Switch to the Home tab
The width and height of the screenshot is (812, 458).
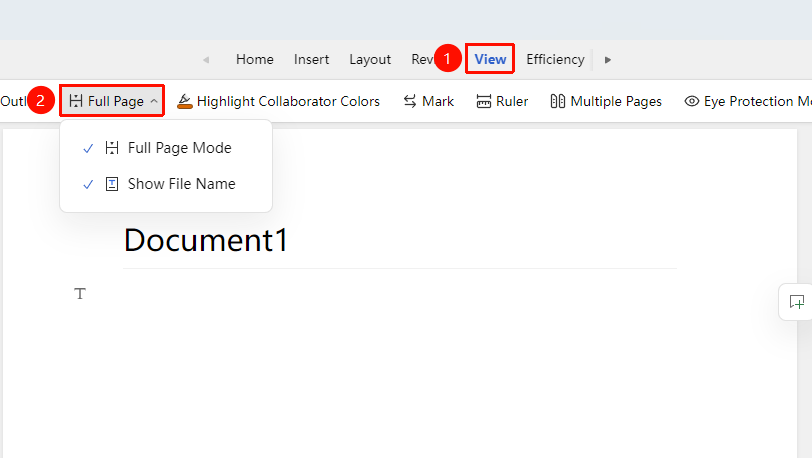(254, 59)
